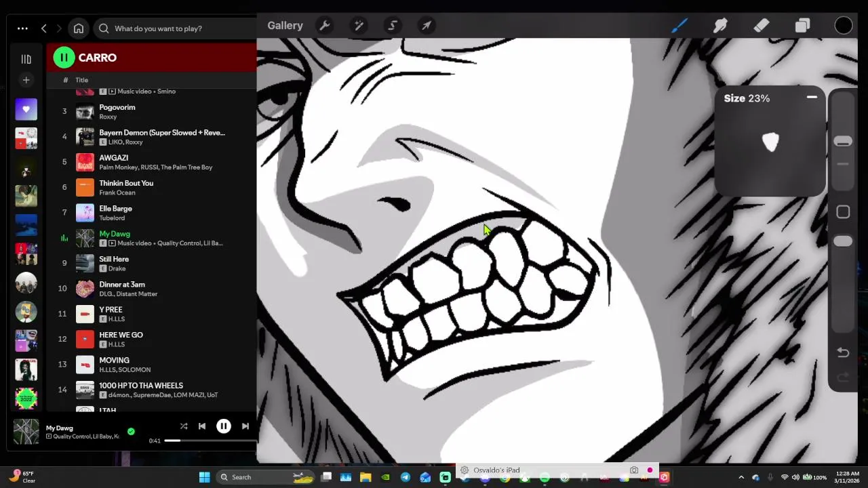Play Y PREE by H.LLS
This screenshot has width=868, height=488.
(x=152, y=314)
